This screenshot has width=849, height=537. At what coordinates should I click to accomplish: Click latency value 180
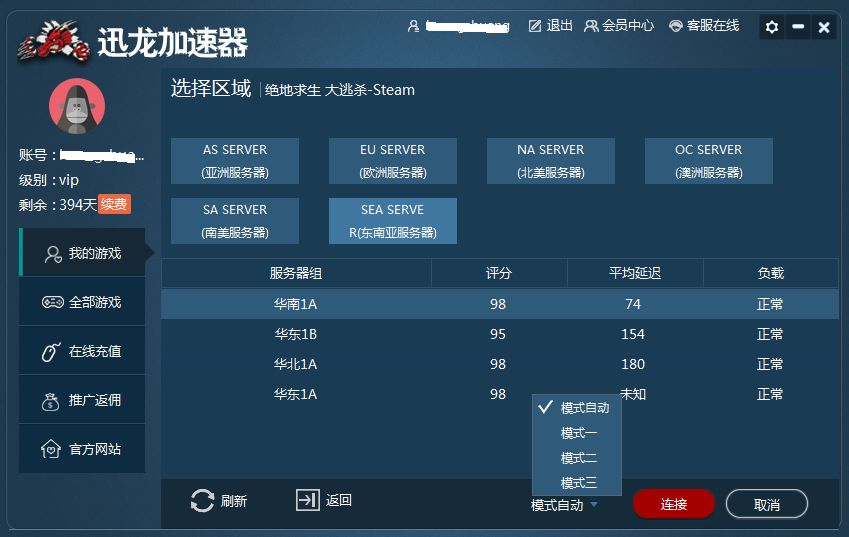pyautogui.click(x=633, y=364)
